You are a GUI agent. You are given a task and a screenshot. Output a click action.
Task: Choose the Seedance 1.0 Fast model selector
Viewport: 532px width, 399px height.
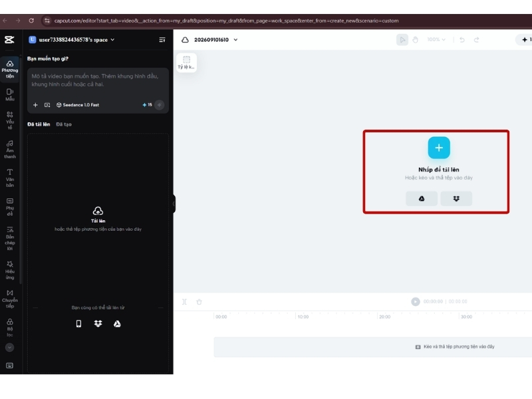coord(78,105)
